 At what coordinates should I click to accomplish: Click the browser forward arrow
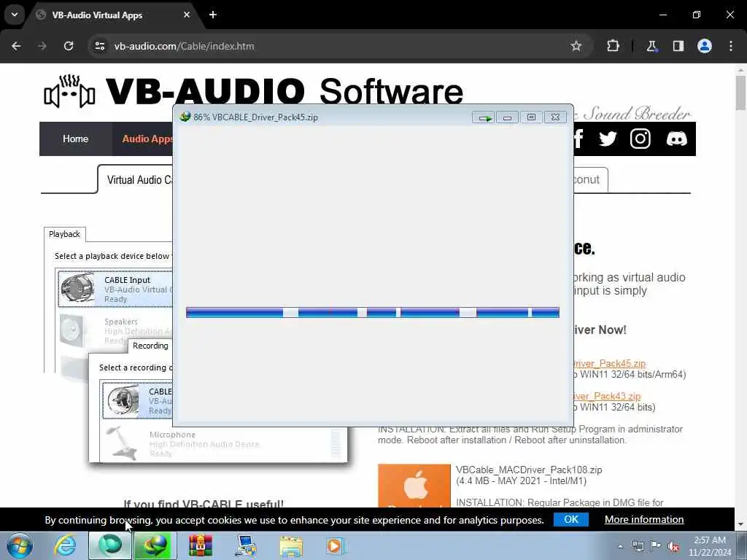point(42,46)
